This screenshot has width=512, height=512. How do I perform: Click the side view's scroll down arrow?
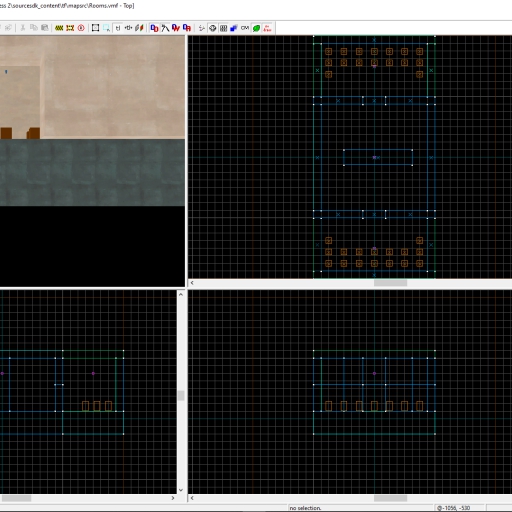coord(181,490)
